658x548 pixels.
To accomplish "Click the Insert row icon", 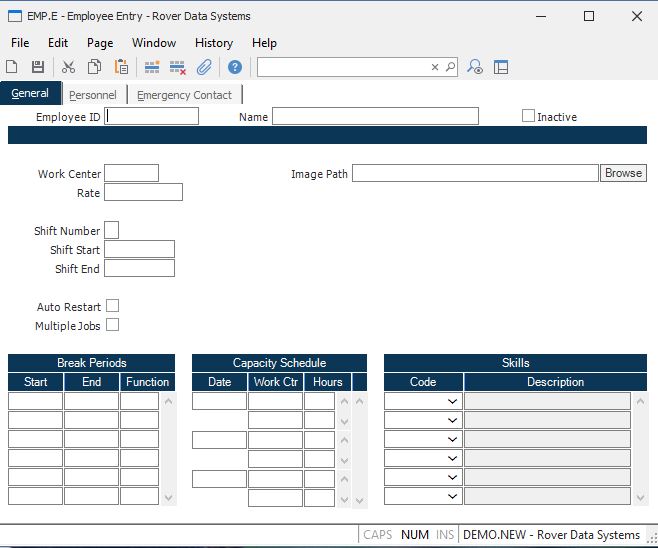I will pyautogui.click(x=152, y=67).
